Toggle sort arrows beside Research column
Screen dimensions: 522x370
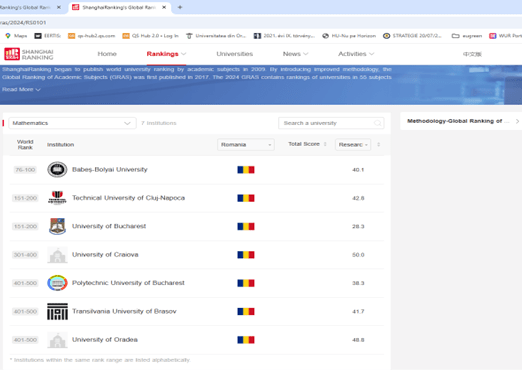point(378,145)
